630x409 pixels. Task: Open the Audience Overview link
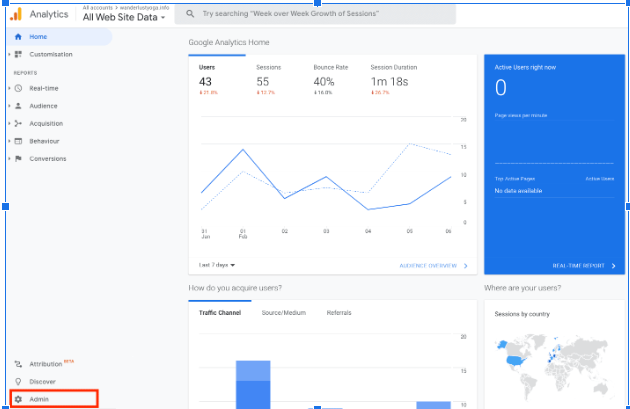[x=431, y=266]
